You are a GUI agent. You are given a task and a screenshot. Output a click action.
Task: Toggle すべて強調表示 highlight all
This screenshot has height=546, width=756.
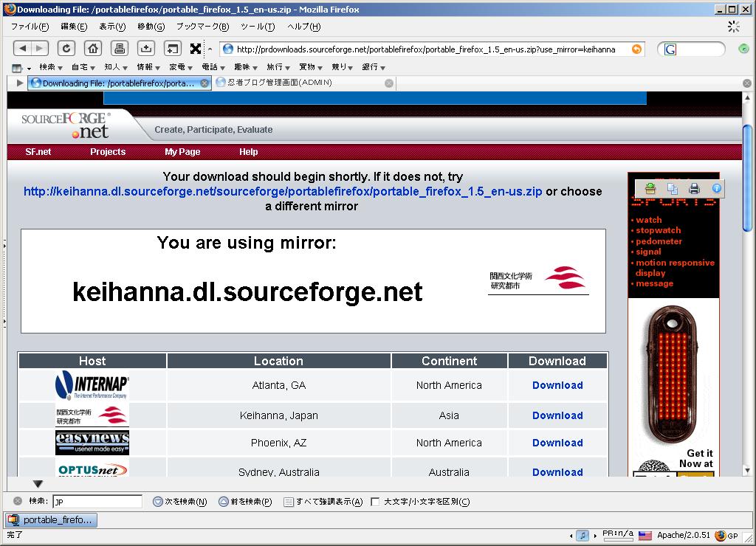click(323, 502)
